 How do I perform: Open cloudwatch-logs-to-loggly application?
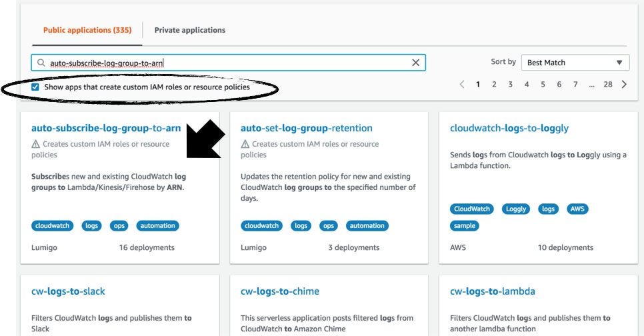[509, 128]
